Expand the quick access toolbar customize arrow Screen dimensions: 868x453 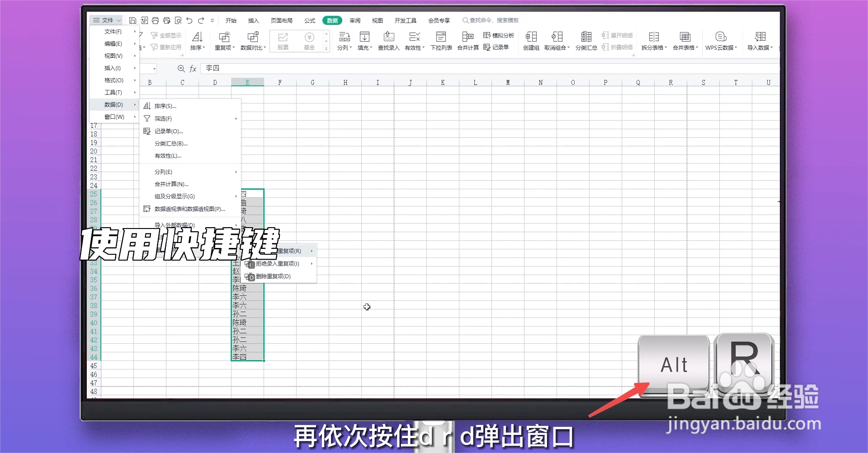212,20
